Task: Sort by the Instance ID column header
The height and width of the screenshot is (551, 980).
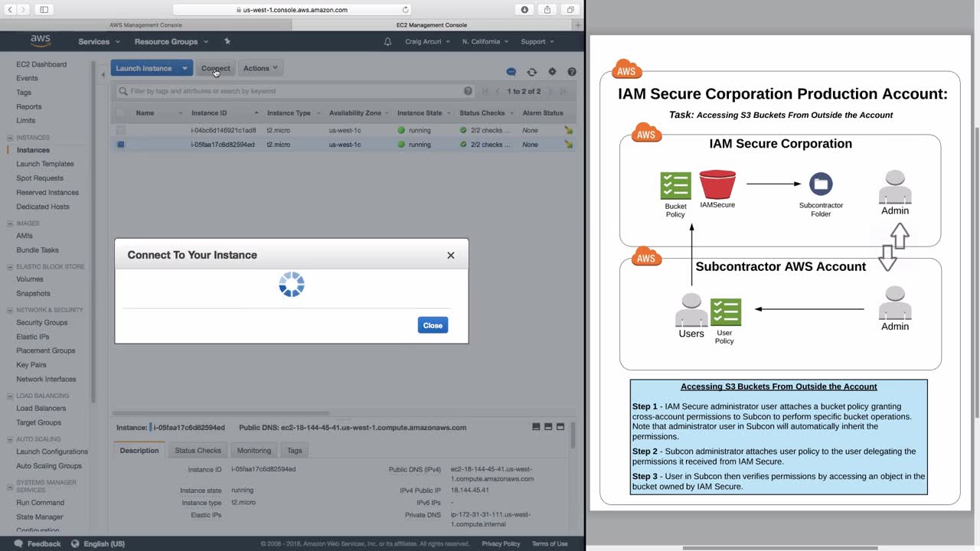Action: click(x=209, y=113)
